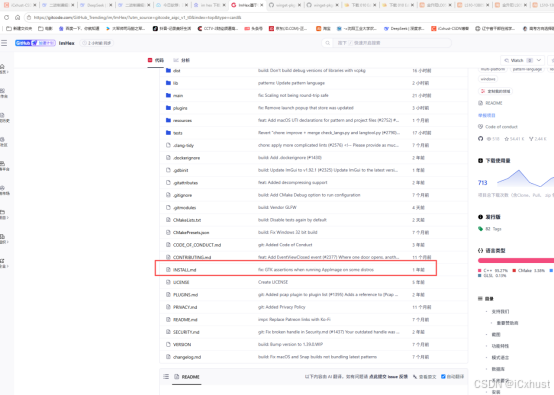The width and height of the screenshot is (554, 395).
Task: Open the CODE_OF_CONDUCT.md file
Action: [x=197, y=245]
